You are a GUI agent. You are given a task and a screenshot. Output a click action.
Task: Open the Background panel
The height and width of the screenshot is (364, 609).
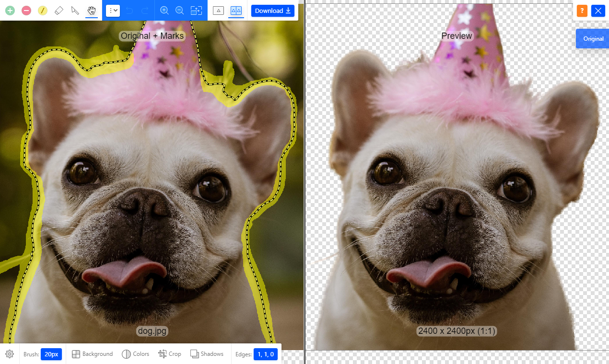92,354
